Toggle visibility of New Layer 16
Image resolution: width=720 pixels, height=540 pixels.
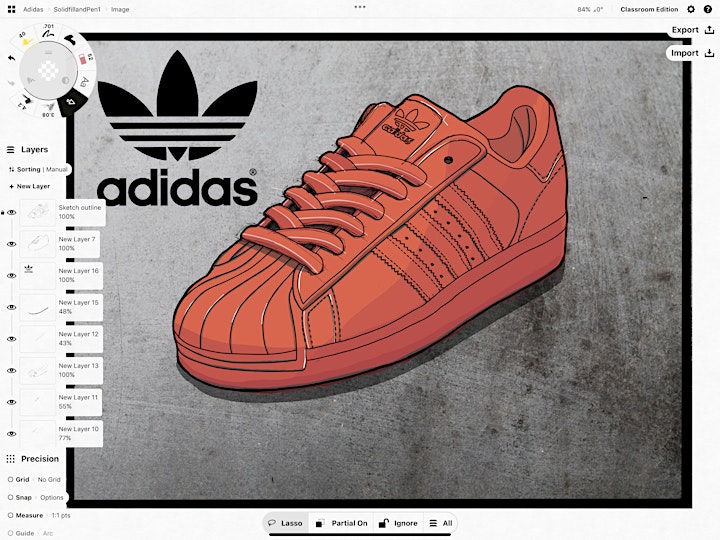12,276
